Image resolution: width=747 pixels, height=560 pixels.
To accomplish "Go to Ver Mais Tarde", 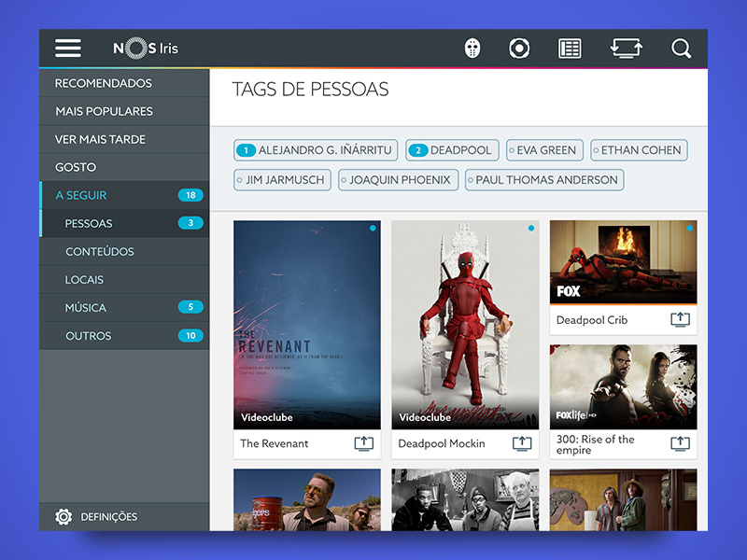I will [124, 139].
